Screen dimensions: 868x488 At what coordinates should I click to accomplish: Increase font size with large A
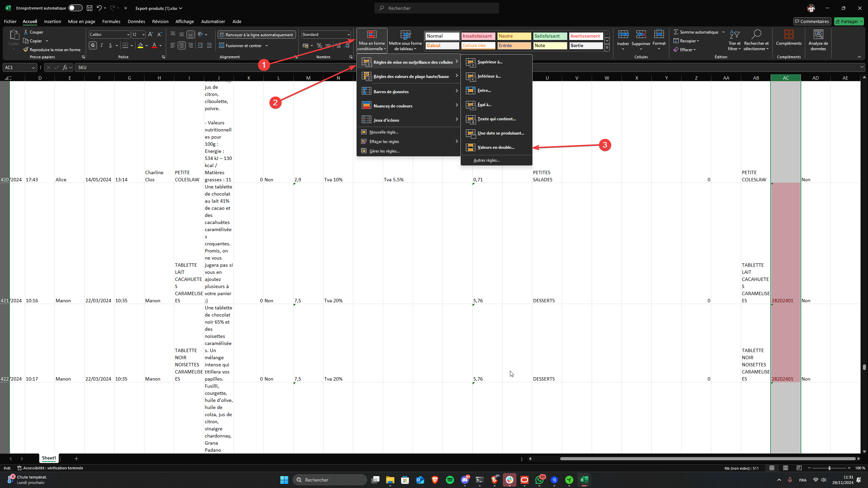pyautogui.click(x=151, y=34)
